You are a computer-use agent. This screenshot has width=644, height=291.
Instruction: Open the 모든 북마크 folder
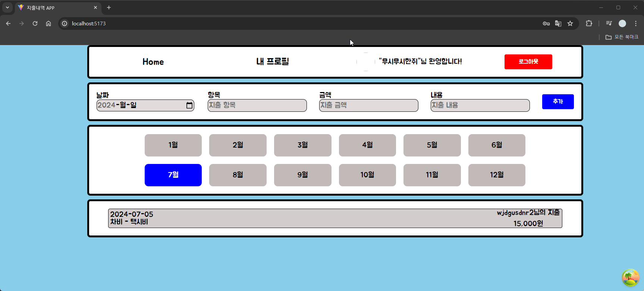622,37
